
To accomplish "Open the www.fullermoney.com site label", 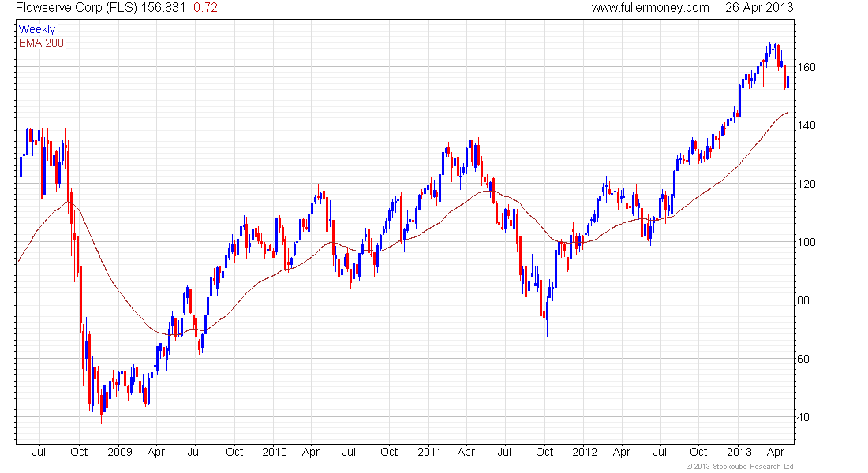I will coord(650,8).
